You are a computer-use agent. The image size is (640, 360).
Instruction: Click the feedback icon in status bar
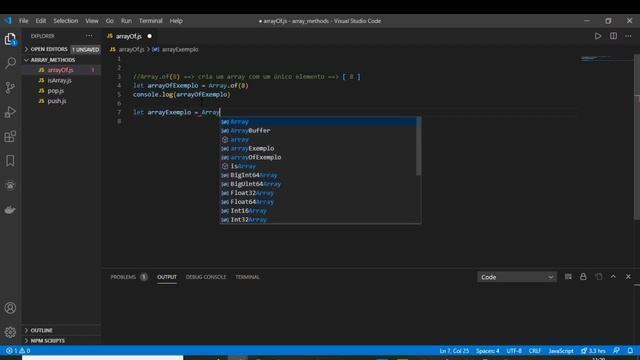(616, 351)
